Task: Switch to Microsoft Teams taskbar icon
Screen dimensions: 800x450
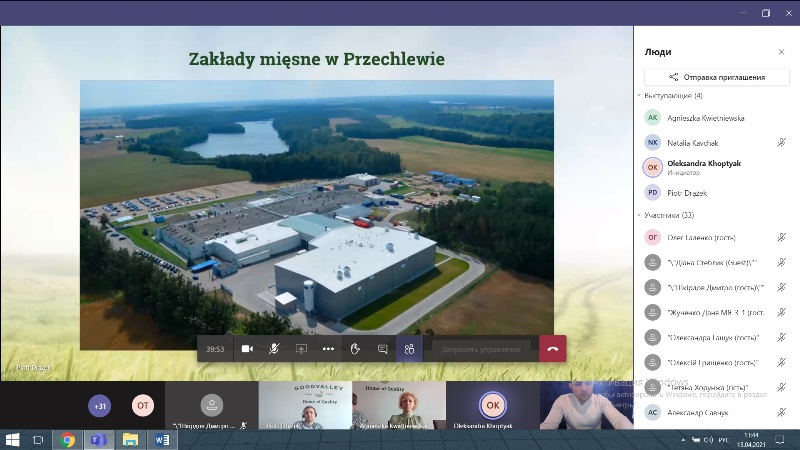Action: 99,440
